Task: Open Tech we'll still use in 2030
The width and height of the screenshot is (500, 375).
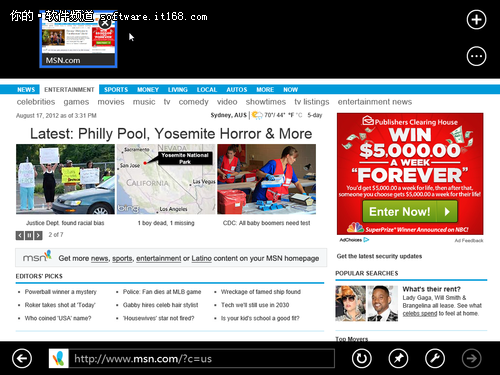Action: pyautogui.click(x=255, y=305)
